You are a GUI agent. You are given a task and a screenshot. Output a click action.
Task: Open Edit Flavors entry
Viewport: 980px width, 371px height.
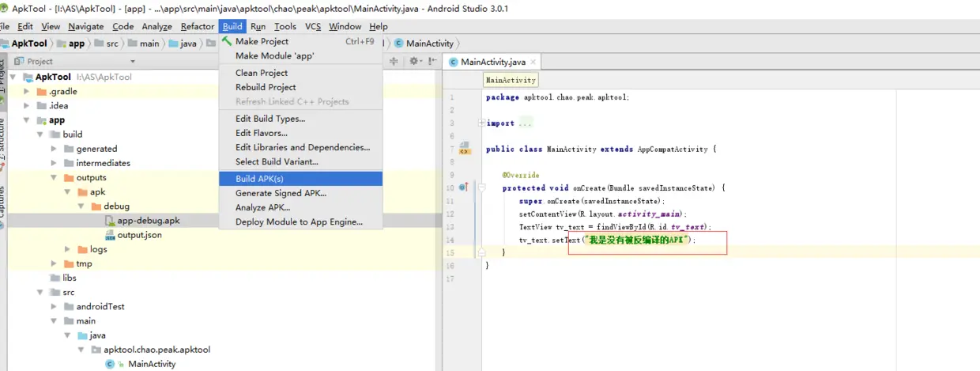[300, 133]
